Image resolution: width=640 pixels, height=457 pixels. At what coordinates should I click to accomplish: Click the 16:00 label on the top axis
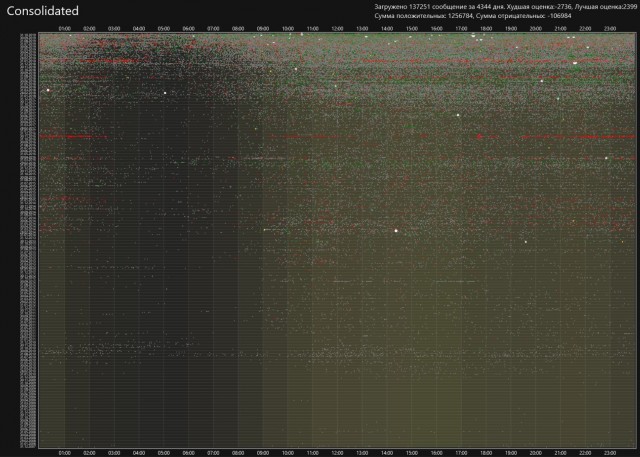pos(437,29)
